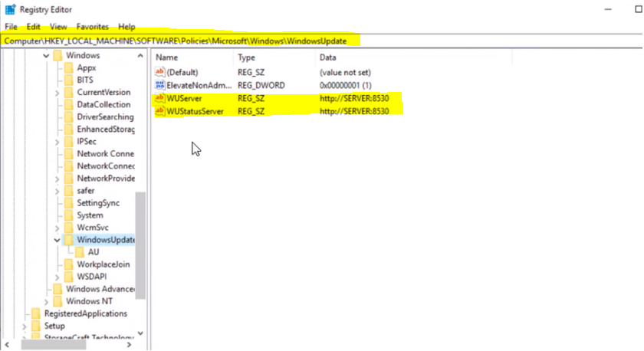Expand the WcmSvc key
The width and height of the screenshot is (644, 351).
(x=57, y=228)
